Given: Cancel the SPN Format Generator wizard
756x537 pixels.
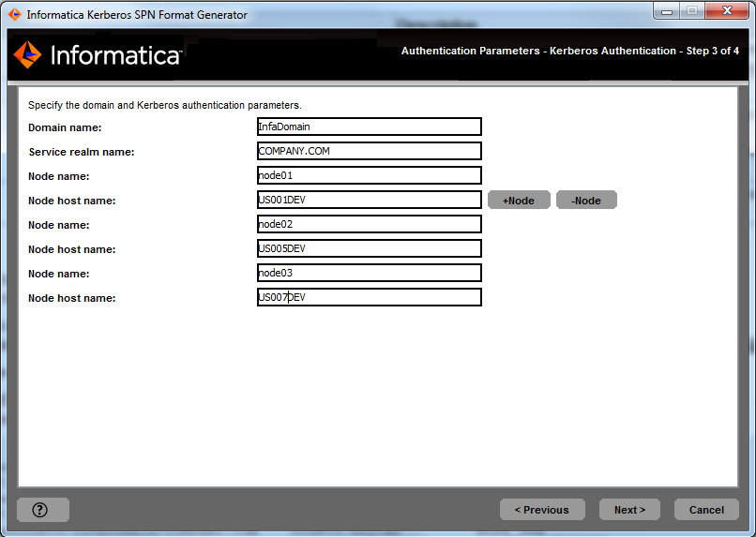Looking at the screenshot, I should tap(706, 510).
